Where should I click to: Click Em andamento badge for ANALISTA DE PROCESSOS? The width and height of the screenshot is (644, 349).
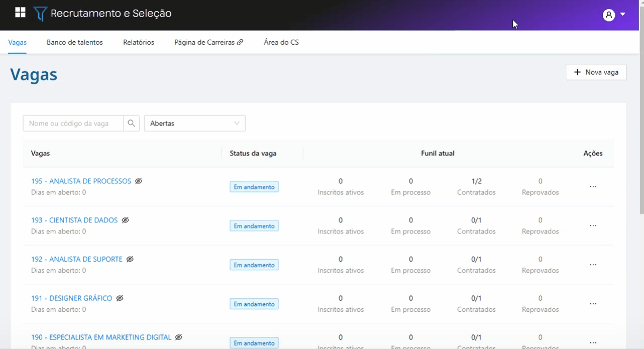coord(254,187)
